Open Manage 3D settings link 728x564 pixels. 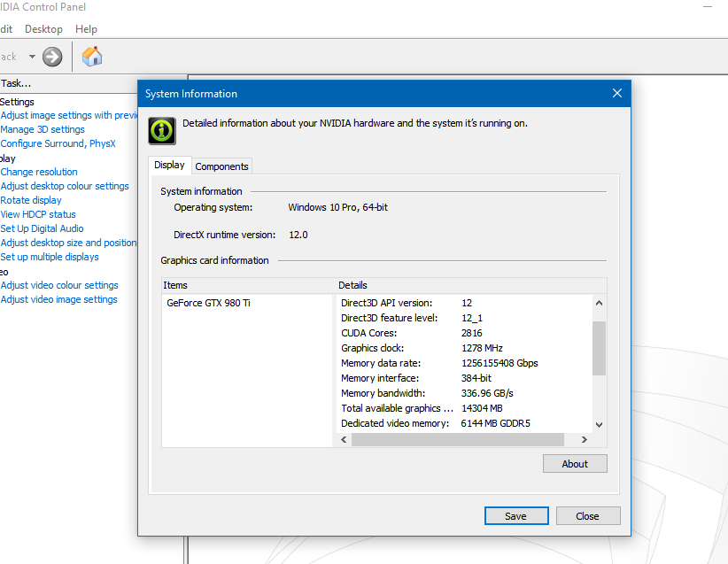43,129
